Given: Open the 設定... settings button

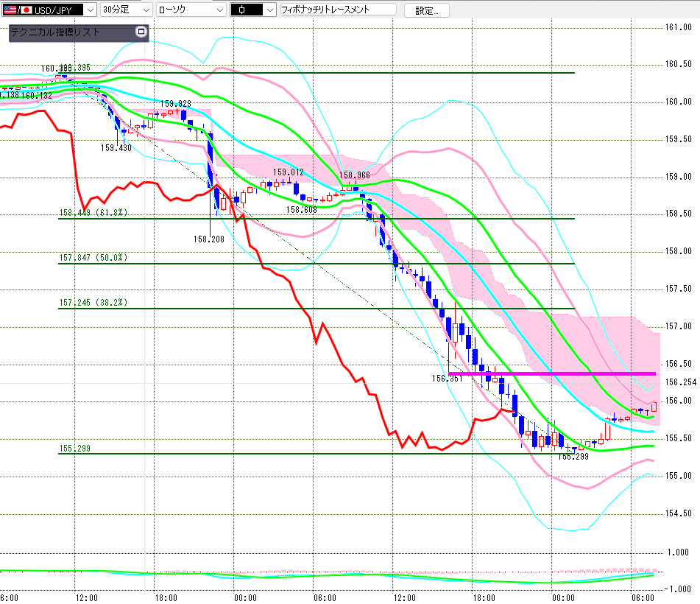Looking at the screenshot, I should tap(426, 10).
